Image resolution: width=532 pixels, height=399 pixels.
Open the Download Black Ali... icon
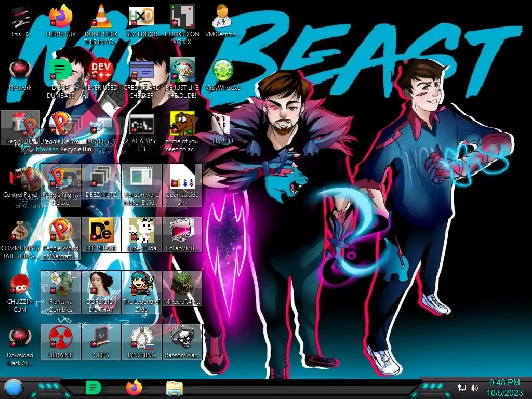(x=20, y=346)
